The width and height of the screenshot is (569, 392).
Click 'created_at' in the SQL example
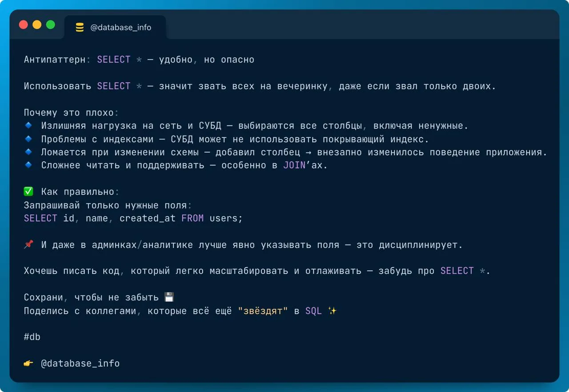148,219
